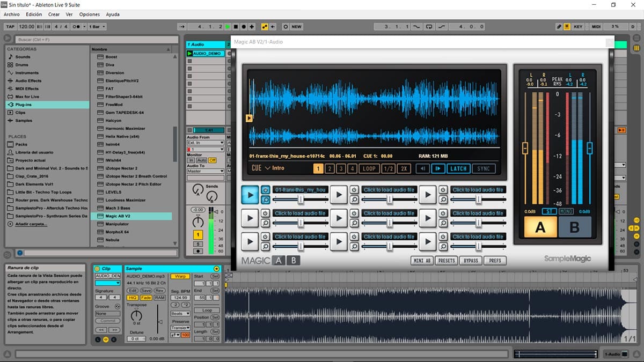Toggle the LATCH button in Magic AB
The width and height of the screenshot is (644, 362).
[458, 168]
